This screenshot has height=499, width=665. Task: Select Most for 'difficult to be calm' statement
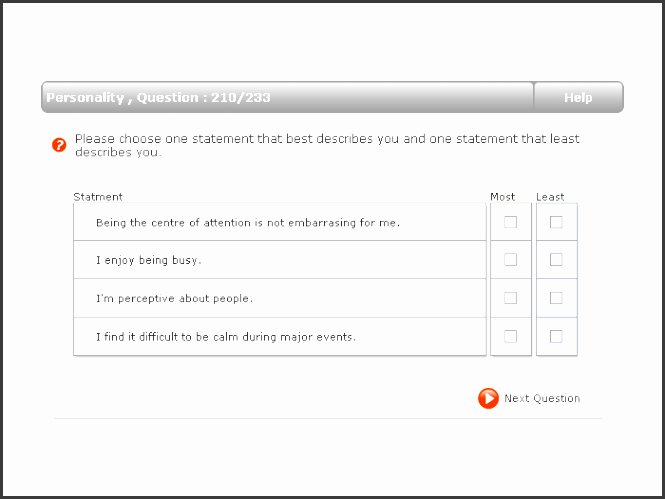click(511, 336)
